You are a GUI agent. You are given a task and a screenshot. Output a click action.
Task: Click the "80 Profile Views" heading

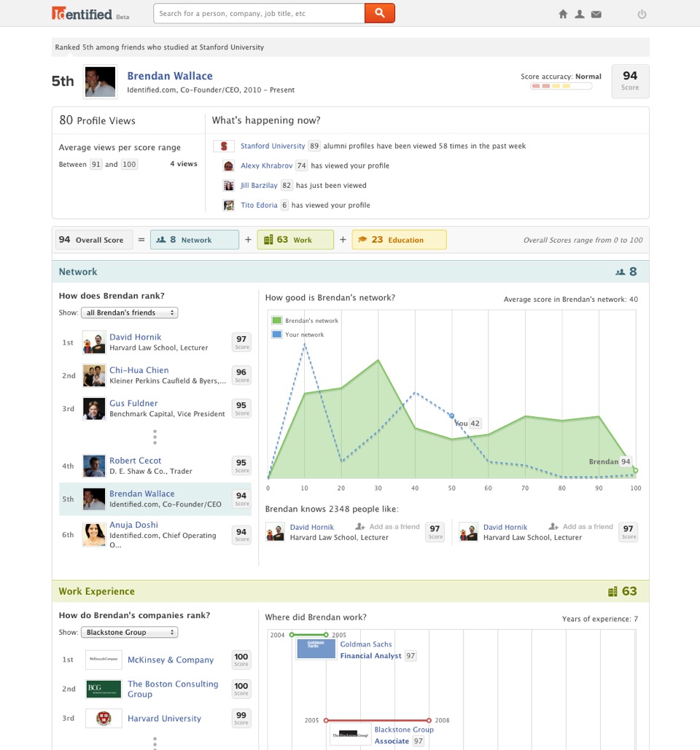click(x=97, y=120)
